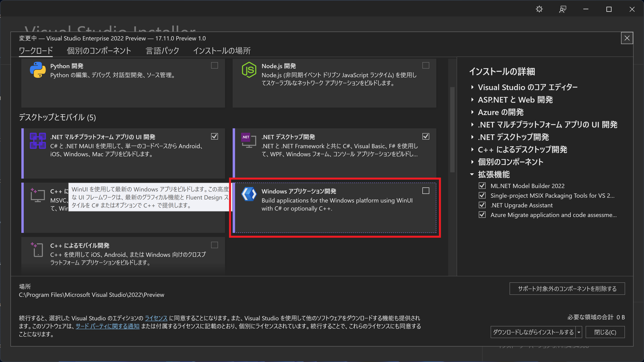
Task: Select the C++ によるモバイル開発 workload title
Action: click(80, 246)
